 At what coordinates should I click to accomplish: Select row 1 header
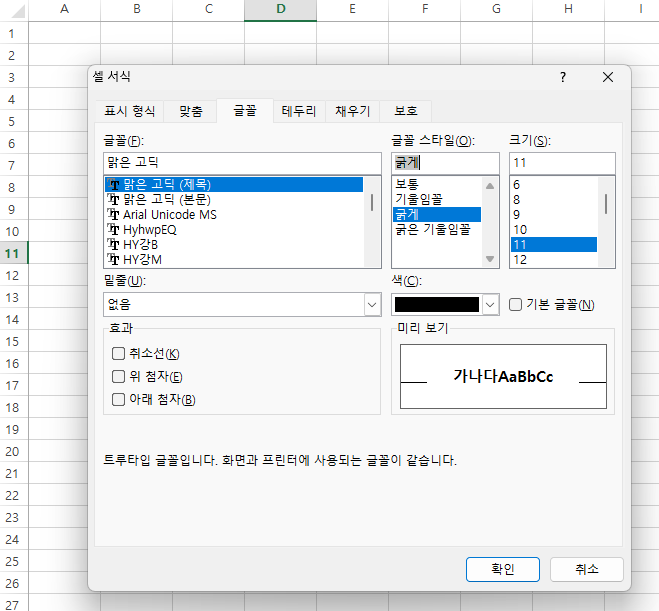(13, 33)
